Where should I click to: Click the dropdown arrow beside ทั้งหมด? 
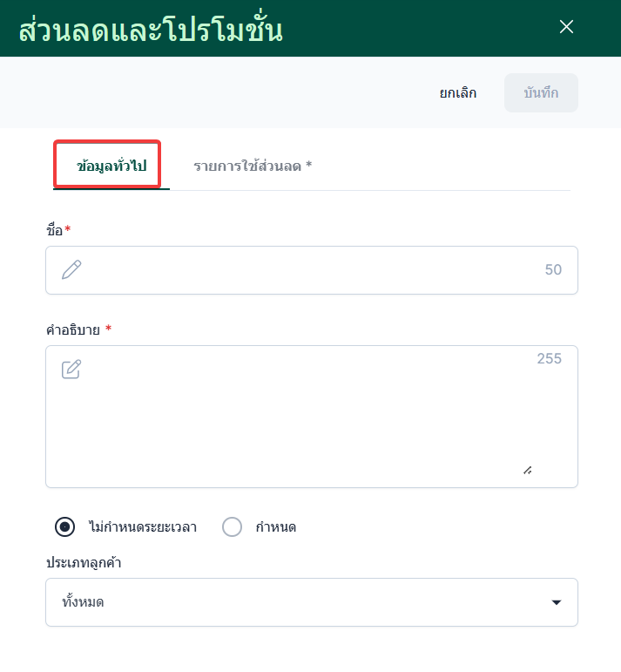(557, 602)
